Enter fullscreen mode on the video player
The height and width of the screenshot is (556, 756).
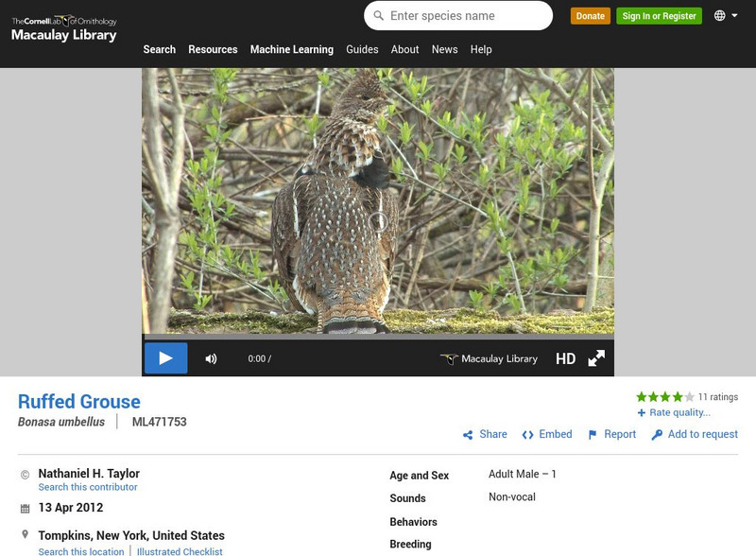coord(596,358)
